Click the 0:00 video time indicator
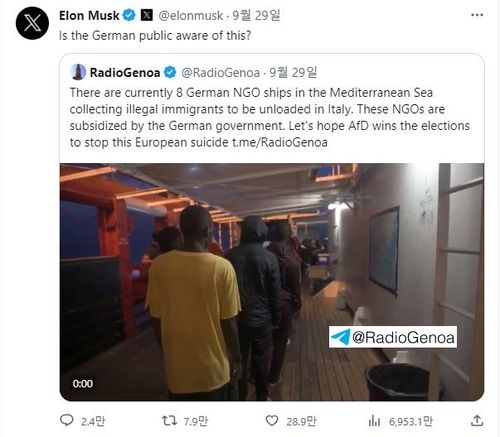This screenshot has height=437, width=500. 83,384
